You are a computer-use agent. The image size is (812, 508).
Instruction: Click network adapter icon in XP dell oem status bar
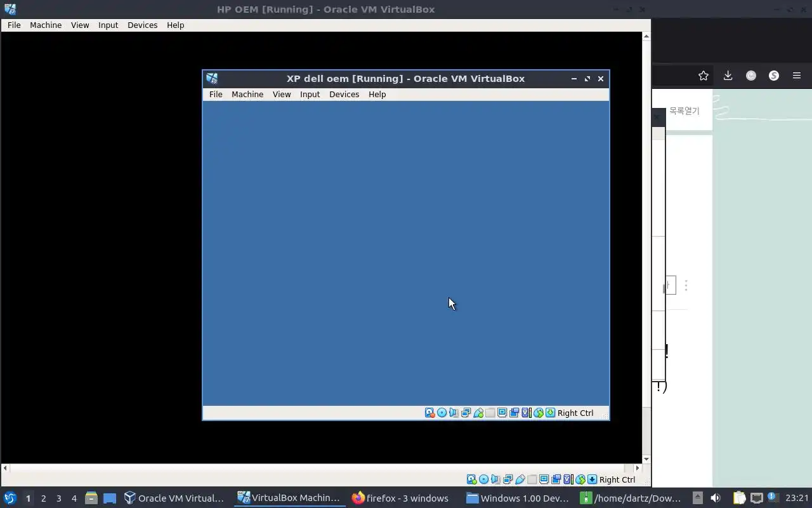click(466, 413)
